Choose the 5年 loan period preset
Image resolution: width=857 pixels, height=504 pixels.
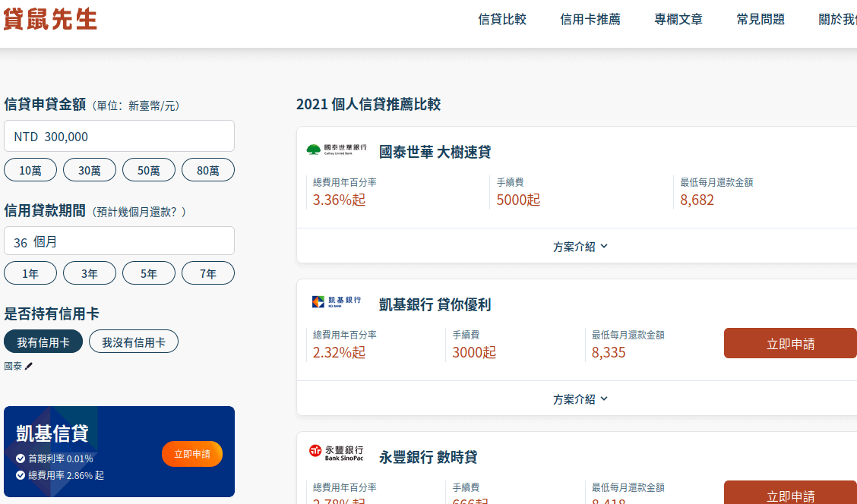pos(149,273)
